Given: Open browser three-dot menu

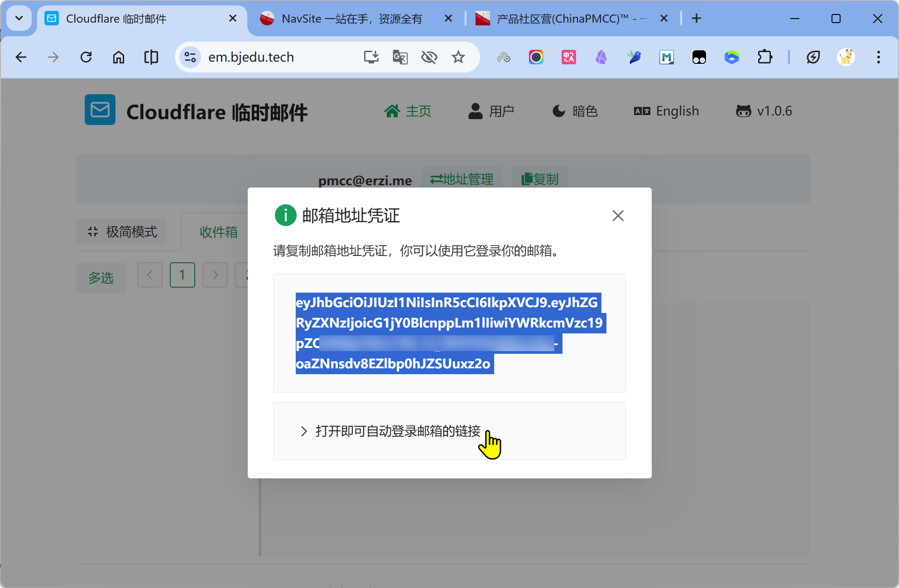Looking at the screenshot, I should click(x=878, y=57).
